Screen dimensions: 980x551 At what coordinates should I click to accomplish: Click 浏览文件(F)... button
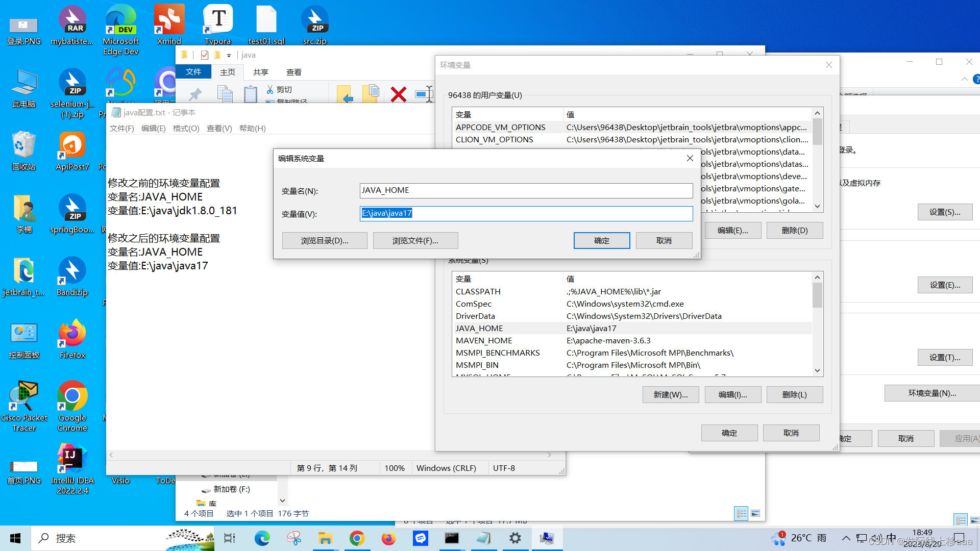click(415, 241)
